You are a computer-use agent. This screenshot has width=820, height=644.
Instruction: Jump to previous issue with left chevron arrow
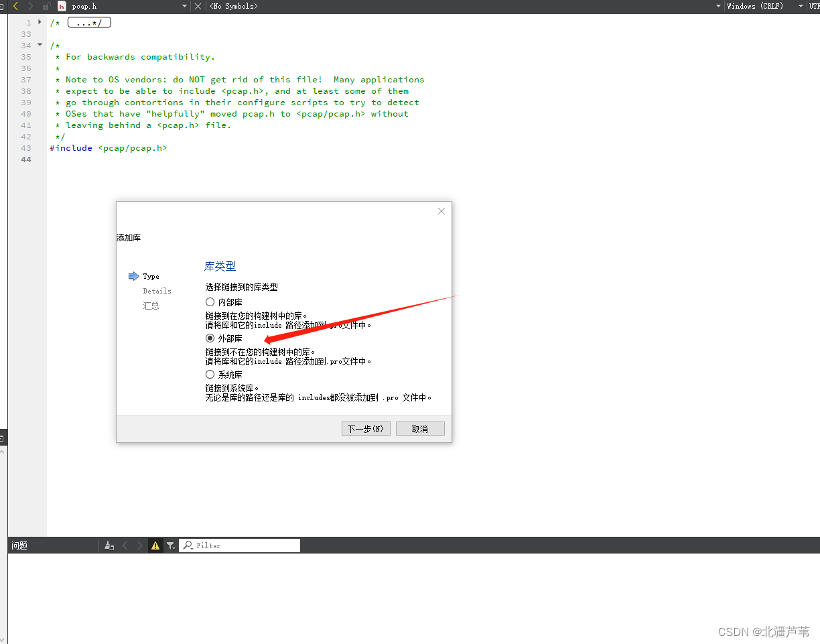[x=125, y=545]
